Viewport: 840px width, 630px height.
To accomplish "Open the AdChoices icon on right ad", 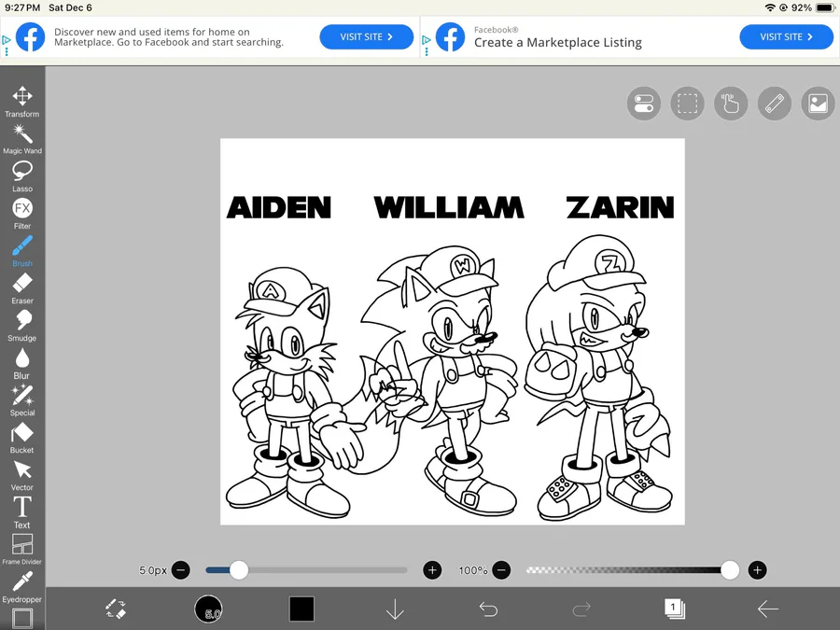I will coord(427,40).
